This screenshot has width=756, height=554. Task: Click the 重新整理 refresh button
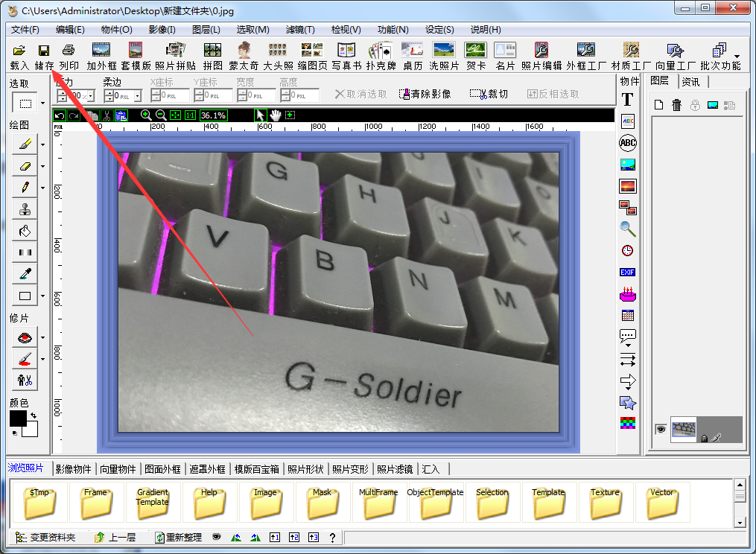click(178, 537)
